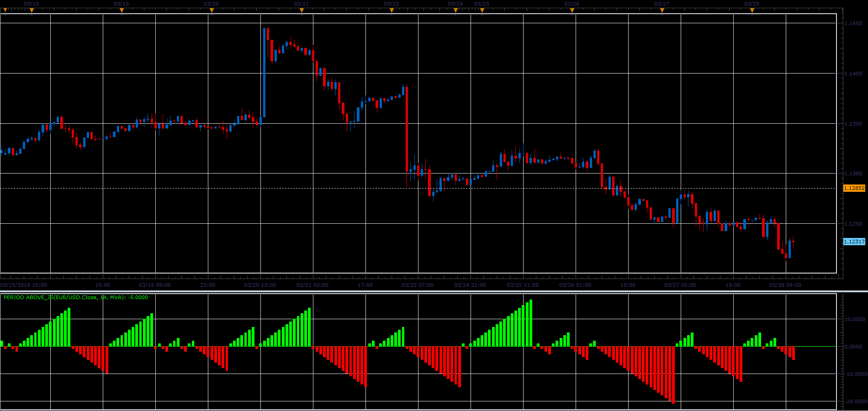Click the 03/22 day marker triangle

[x=392, y=11]
